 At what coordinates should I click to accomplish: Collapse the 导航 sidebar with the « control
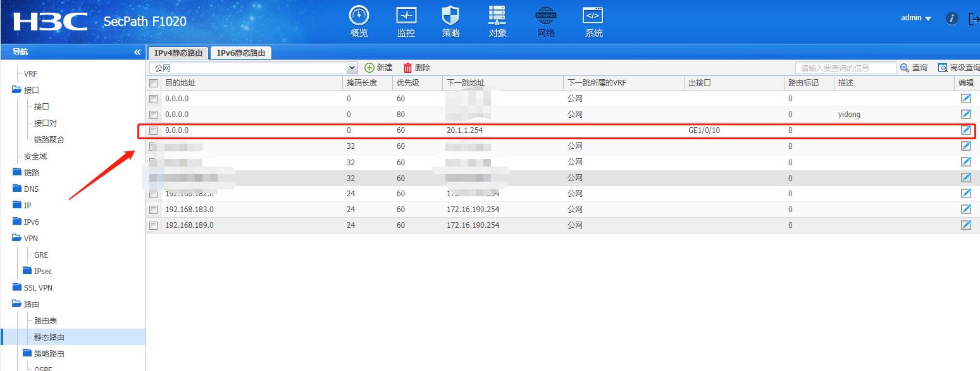click(x=137, y=51)
